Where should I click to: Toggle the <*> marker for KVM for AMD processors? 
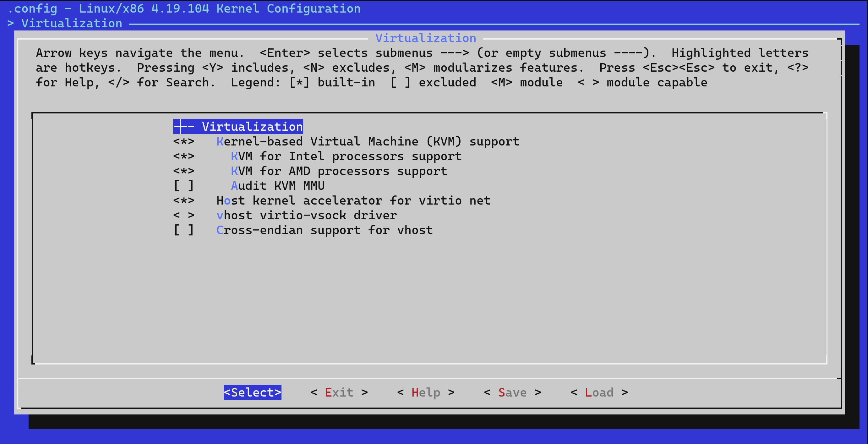click(184, 171)
